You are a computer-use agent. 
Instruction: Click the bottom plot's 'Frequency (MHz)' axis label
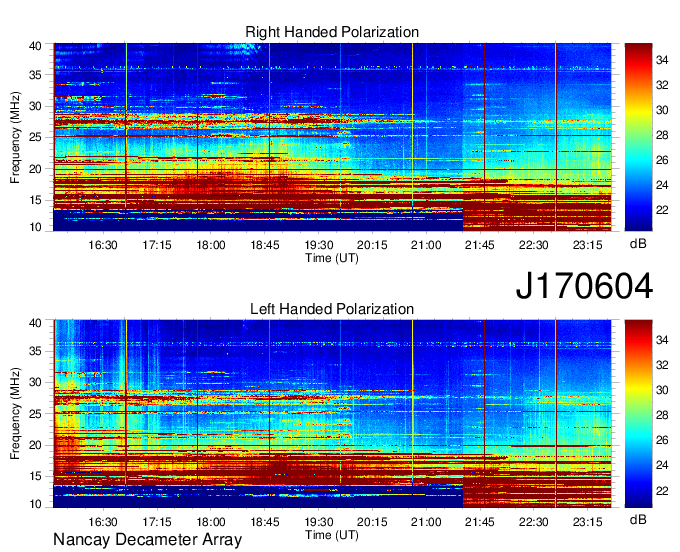(x=15, y=414)
